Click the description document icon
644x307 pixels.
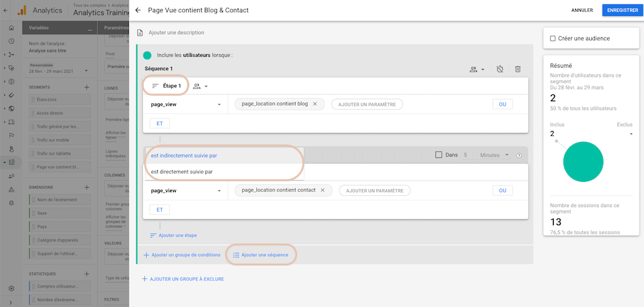point(140,32)
